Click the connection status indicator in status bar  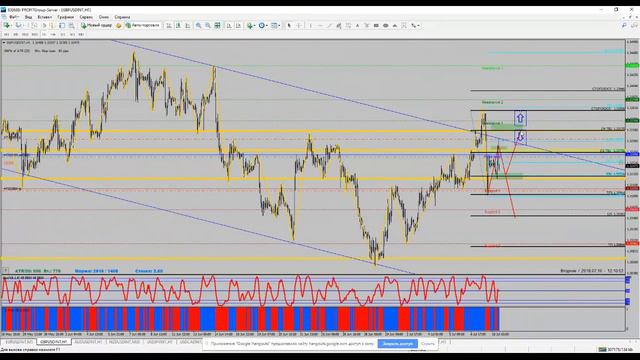pyautogui.click(x=616, y=349)
